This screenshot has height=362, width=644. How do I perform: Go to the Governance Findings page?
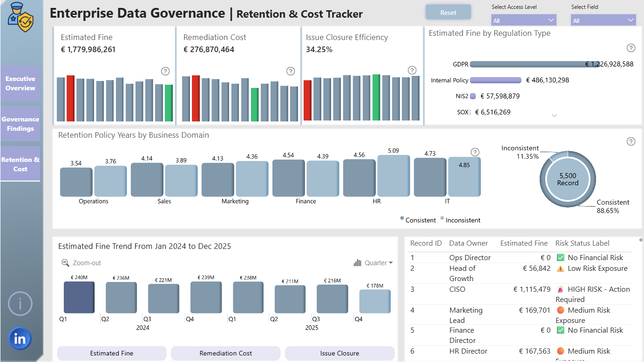pos(20,124)
